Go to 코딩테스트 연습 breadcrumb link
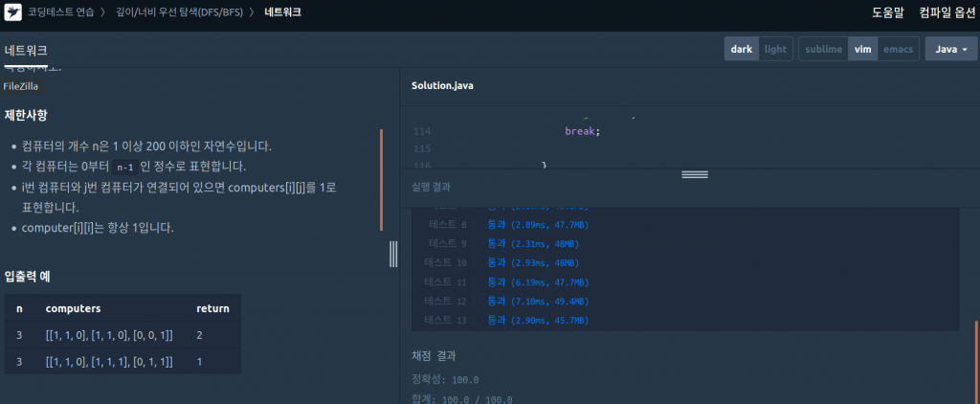 point(65,12)
